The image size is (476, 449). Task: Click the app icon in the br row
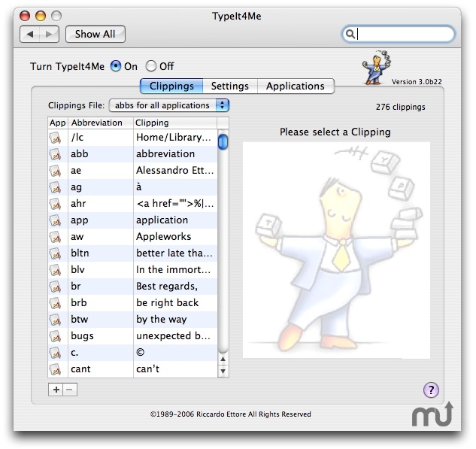click(x=55, y=287)
